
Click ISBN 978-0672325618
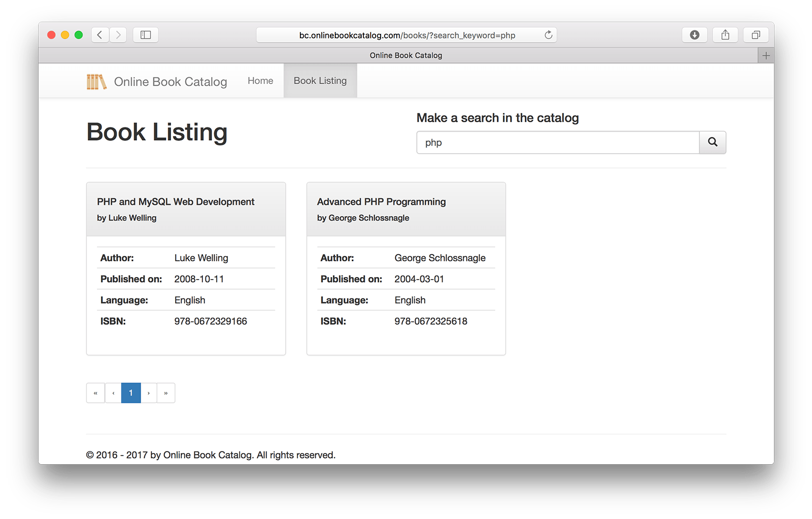coord(431,321)
